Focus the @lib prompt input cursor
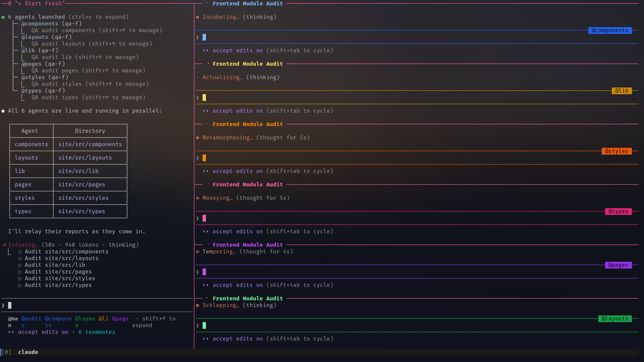Image resolution: width=644 pixels, height=362 pixels. pos(204,98)
